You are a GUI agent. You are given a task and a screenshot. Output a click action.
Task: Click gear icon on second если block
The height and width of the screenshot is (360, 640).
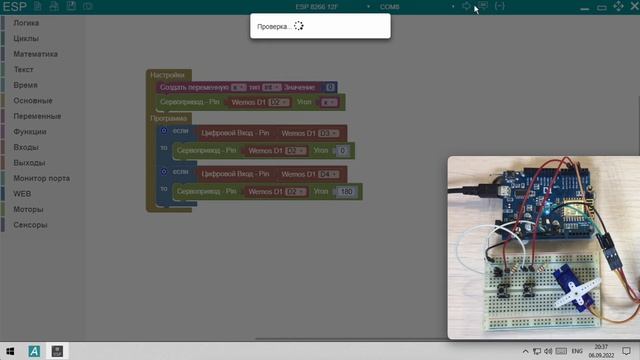(164, 172)
